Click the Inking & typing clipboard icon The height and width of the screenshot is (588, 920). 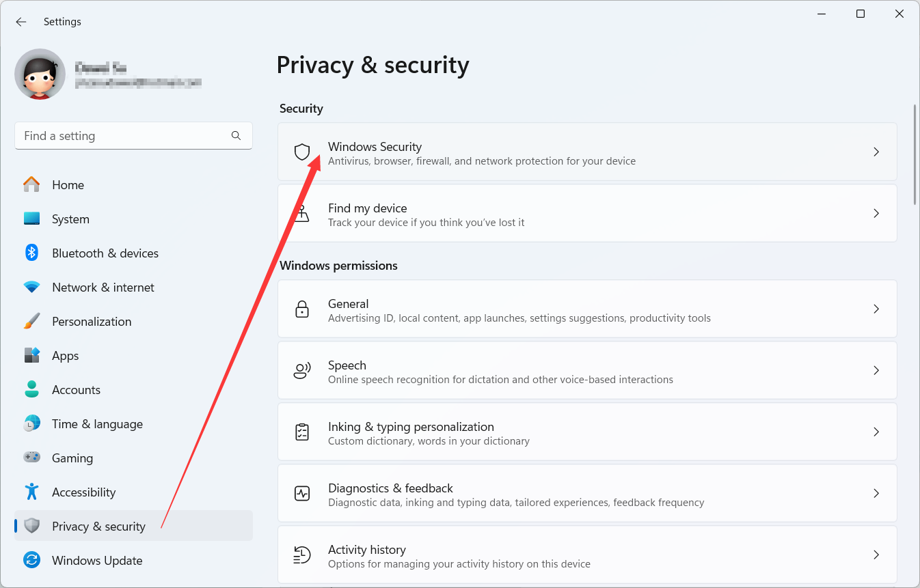[x=302, y=432]
